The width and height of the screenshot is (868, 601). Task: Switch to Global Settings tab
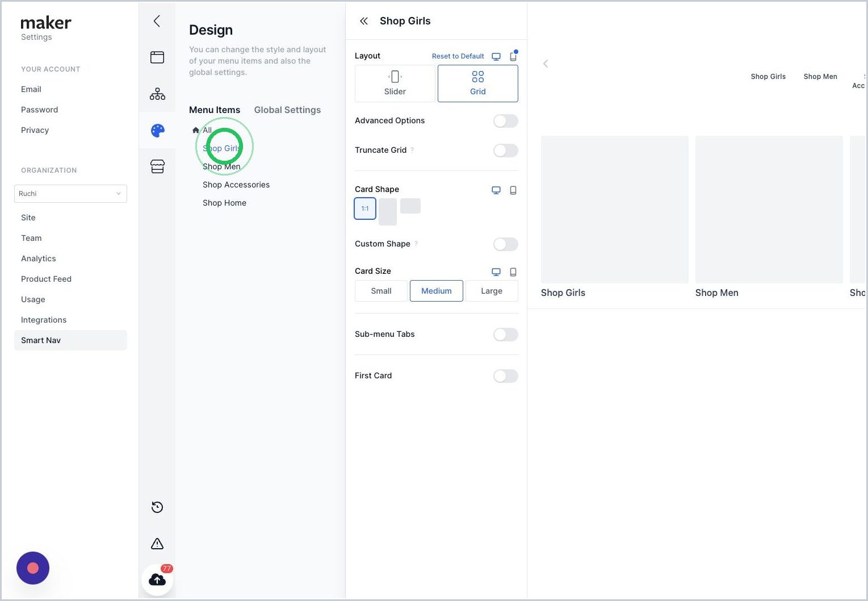(x=287, y=110)
